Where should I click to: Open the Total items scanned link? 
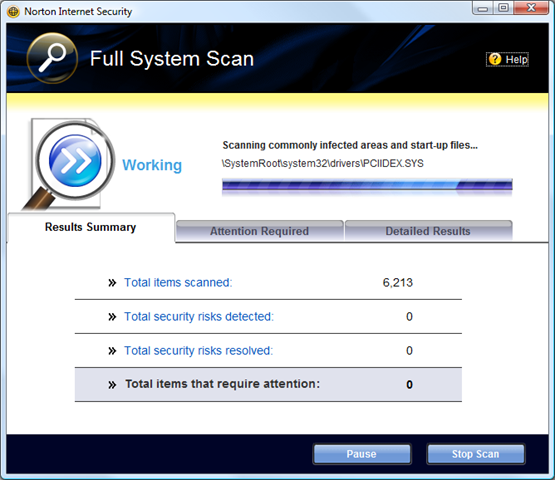coord(178,282)
